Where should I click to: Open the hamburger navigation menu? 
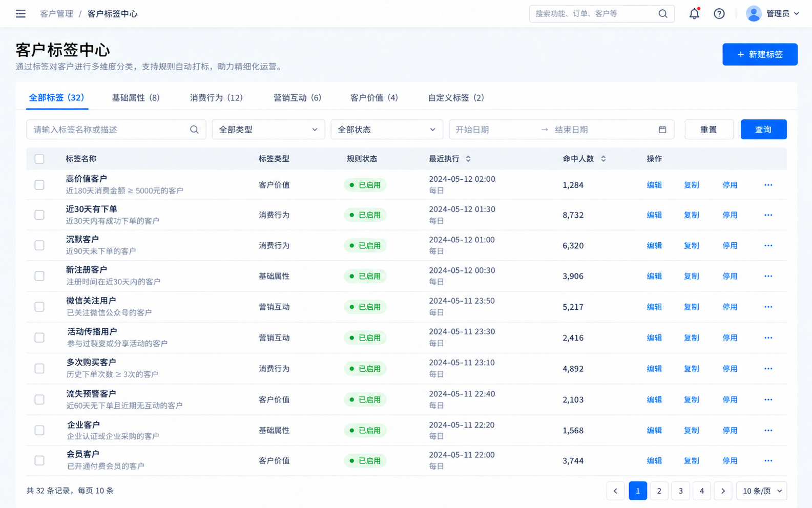click(x=20, y=14)
